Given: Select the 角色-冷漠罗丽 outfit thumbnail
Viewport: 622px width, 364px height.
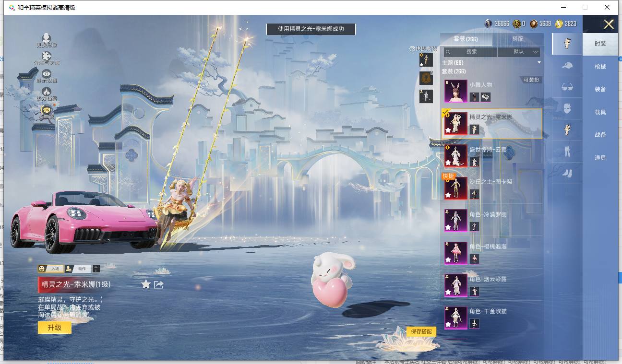Looking at the screenshot, I should (455, 221).
